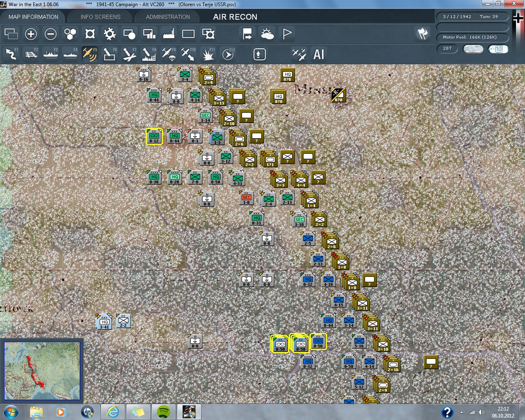Click the Motor Pool 166K readout
The height and width of the screenshot is (420, 525).
coord(472,37)
